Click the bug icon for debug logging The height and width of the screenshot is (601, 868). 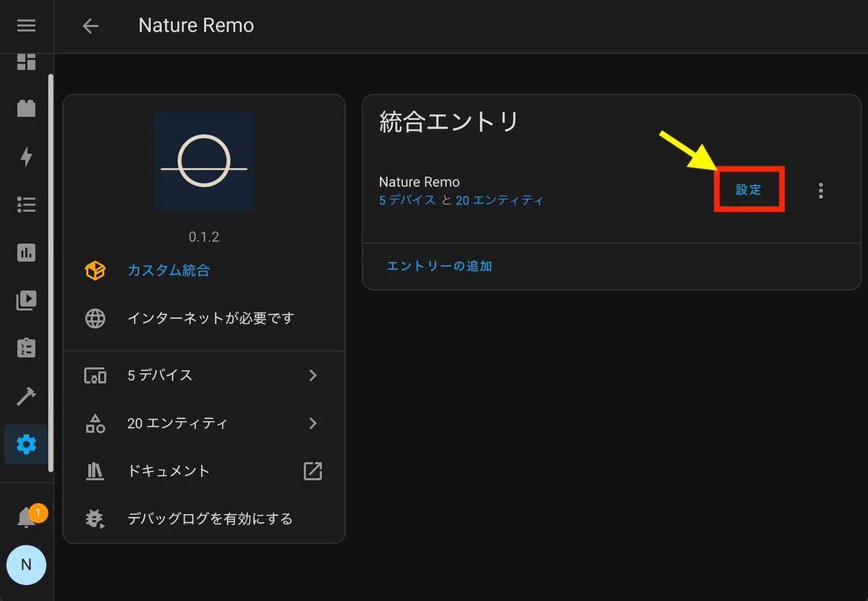pyautogui.click(x=95, y=519)
